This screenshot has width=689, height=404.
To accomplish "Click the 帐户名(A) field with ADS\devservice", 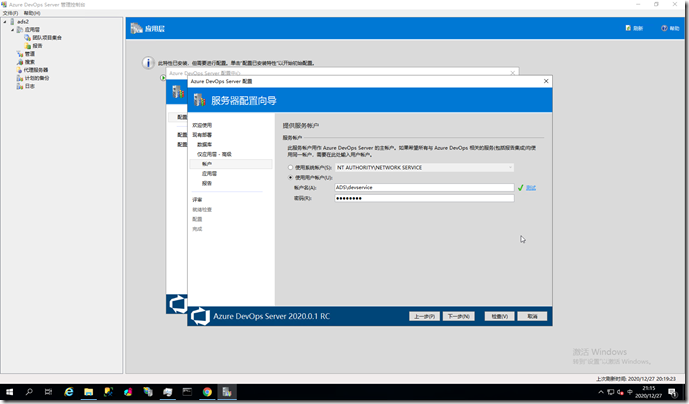I will (424, 187).
